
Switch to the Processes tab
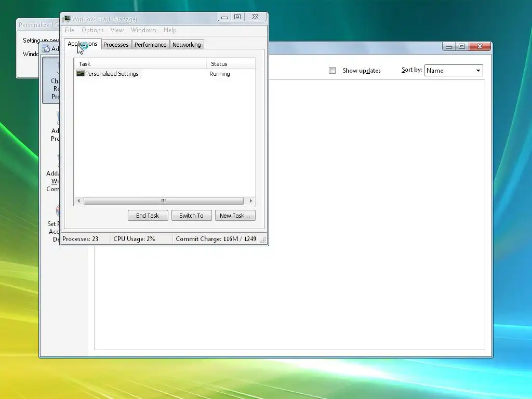(x=116, y=45)
